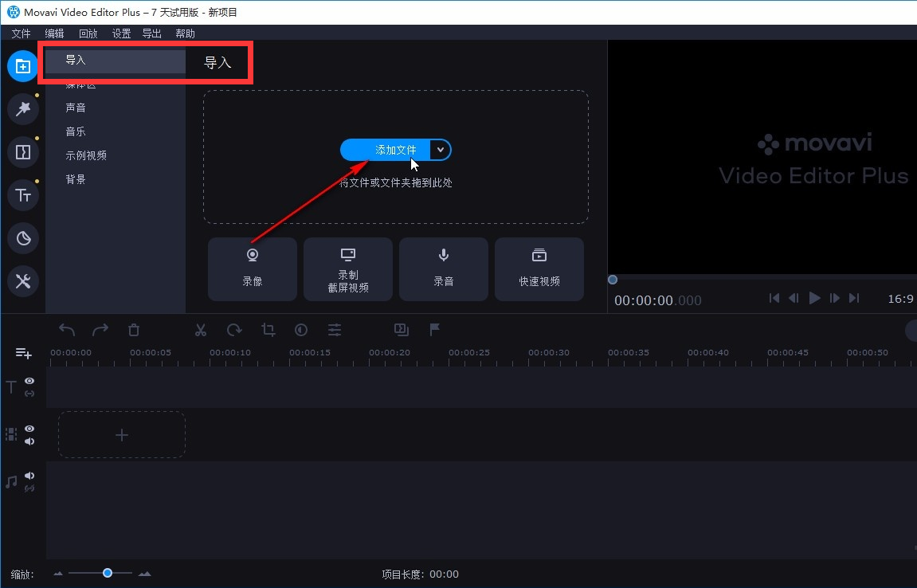Viewport: 917px width, 588px height.
Task: Select 背景 in the import list
Action: (x=76, y=179)
